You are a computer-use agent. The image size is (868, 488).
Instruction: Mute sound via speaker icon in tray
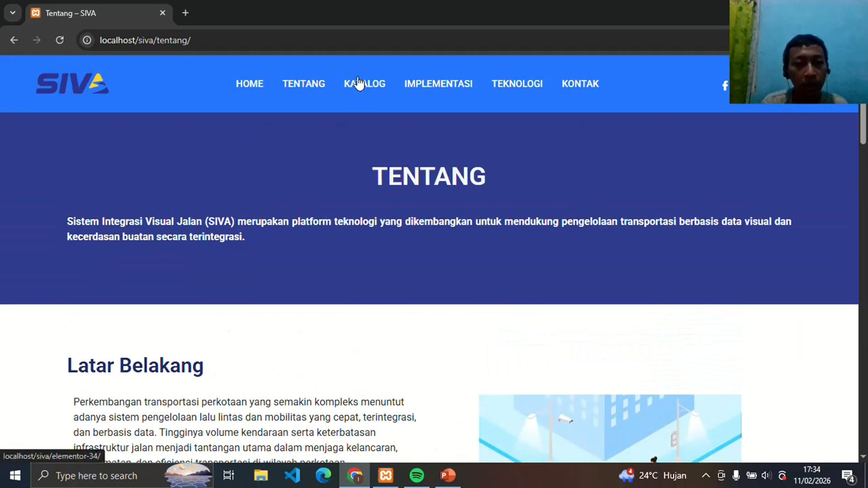click(766, 475)
